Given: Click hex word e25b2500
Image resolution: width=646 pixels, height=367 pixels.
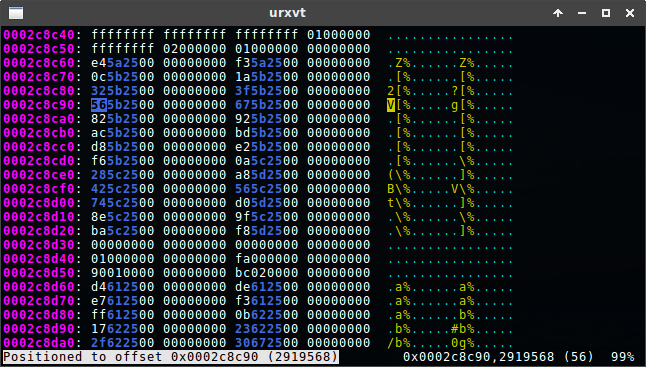Looking at the screenshot, I should [x=267, y=147].
